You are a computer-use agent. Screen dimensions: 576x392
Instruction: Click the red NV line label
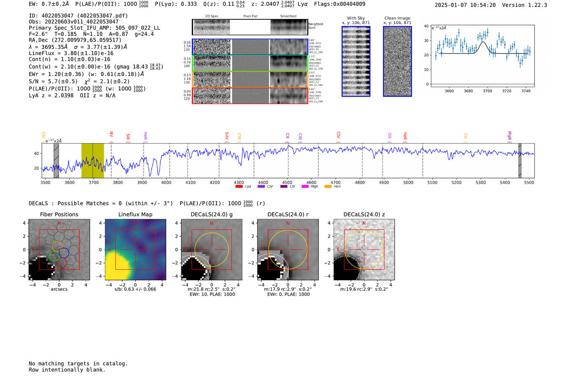(x=111, y=135)
